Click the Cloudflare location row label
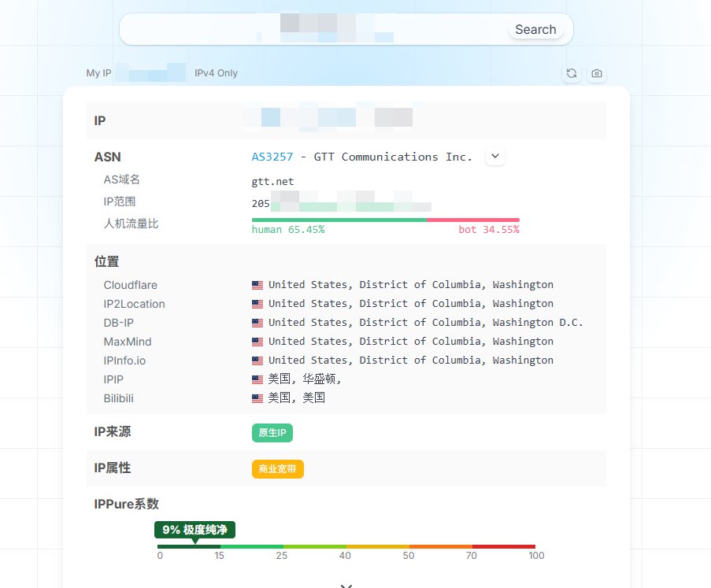 click(130, 285)
